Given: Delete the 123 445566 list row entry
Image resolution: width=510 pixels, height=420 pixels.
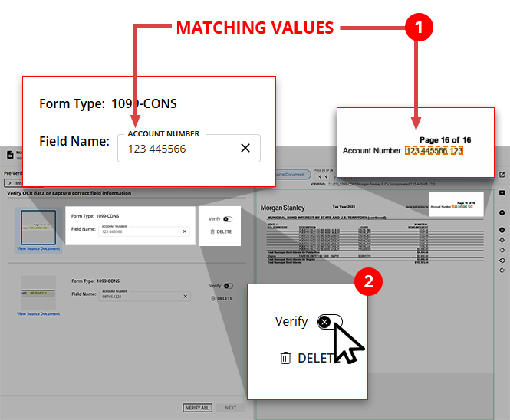Looking at the screenshot, I should [x=221, y=231].
